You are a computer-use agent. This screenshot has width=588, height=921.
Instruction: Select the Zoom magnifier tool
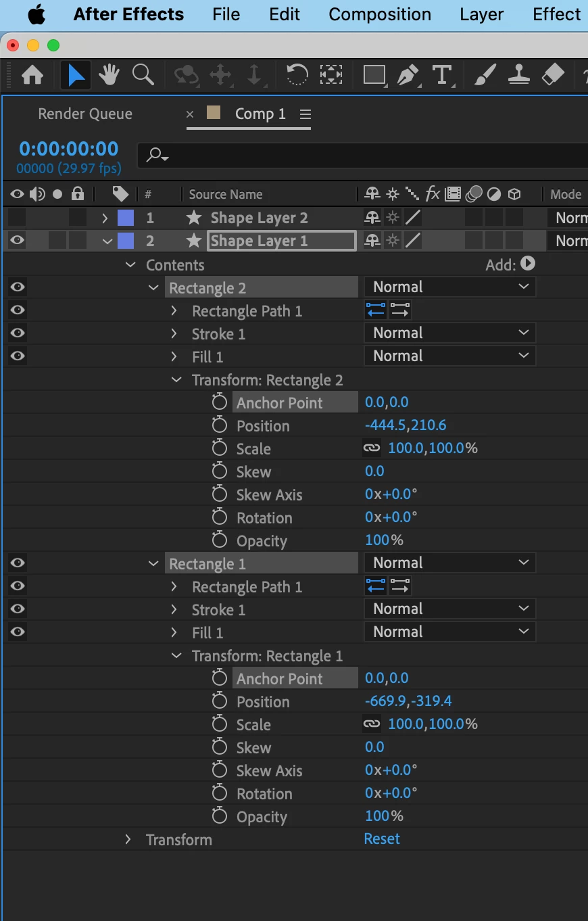pyautogui.click(x=143, y=75)
